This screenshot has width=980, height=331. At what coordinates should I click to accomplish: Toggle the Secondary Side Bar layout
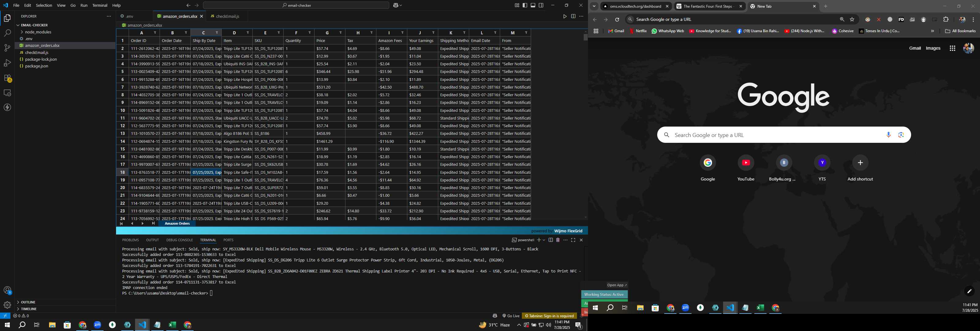coord(541,5)
